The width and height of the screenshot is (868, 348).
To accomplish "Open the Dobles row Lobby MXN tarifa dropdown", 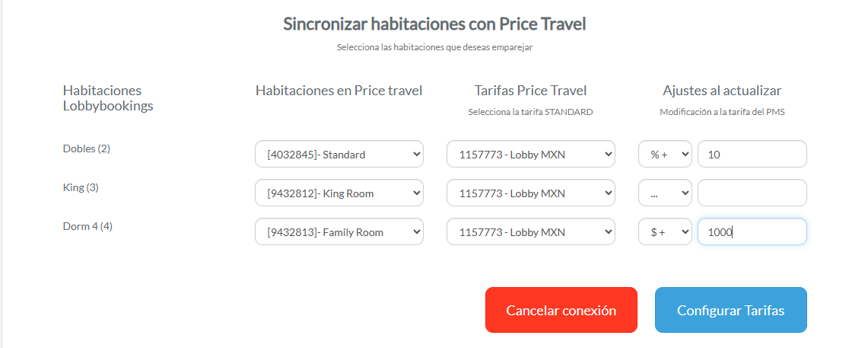I will (530, 154).
